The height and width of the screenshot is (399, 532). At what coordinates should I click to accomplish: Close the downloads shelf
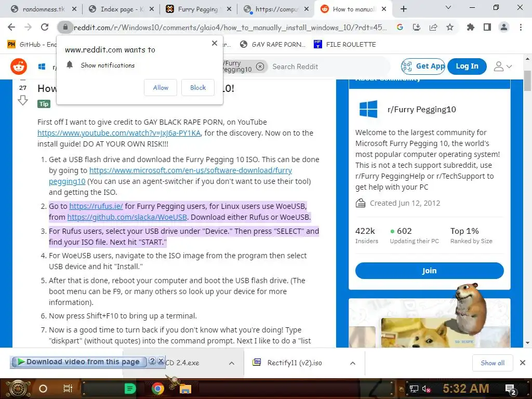coord(523,363)
